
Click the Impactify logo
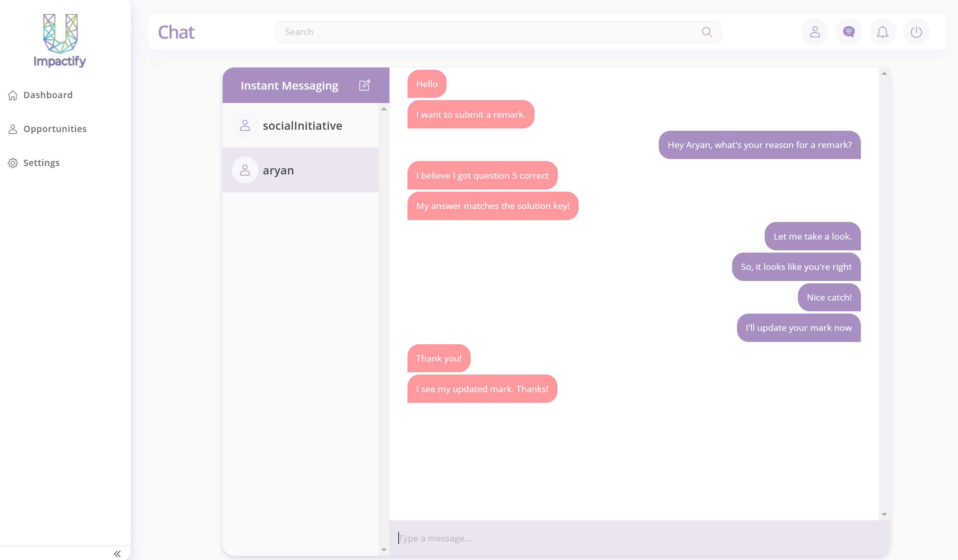coord(60,40)
